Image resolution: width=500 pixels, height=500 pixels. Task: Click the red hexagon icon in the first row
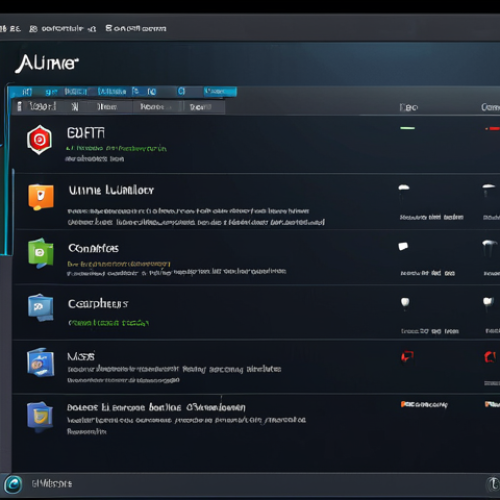39,140
